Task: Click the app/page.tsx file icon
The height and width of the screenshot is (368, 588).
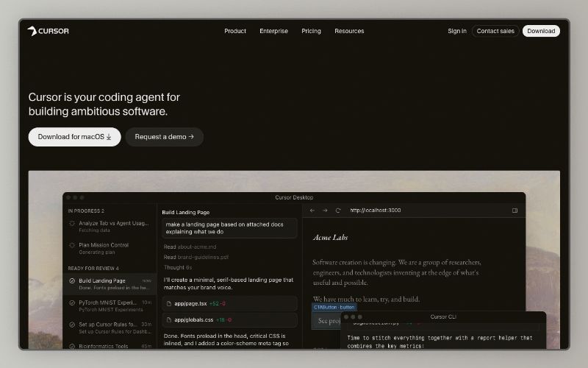Action: [x=169, y=303]
